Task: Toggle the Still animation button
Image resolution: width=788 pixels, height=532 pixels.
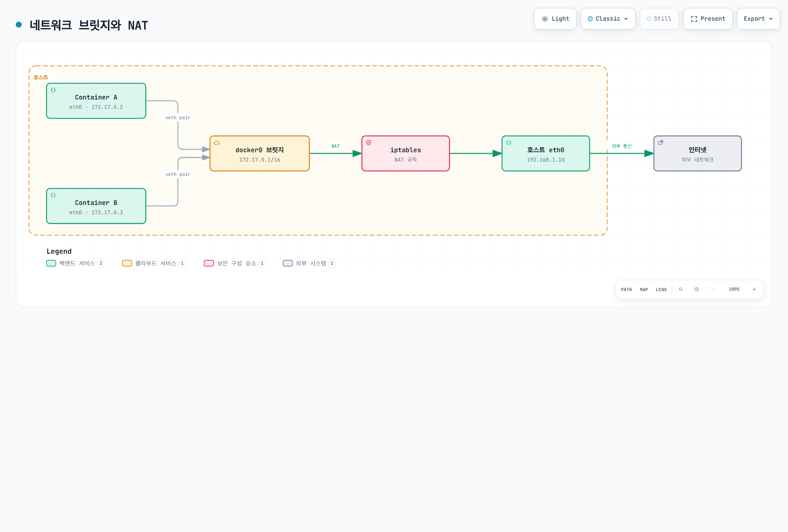Action: 659,19
